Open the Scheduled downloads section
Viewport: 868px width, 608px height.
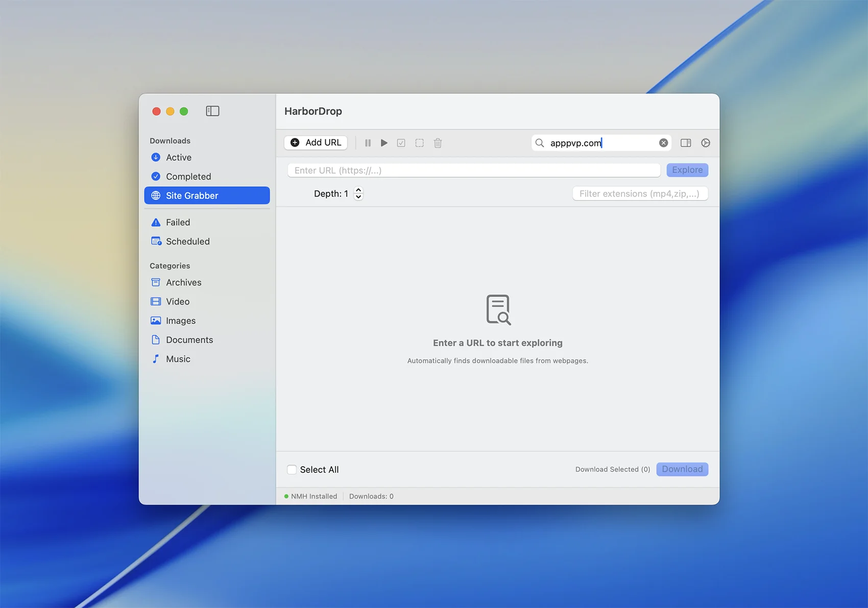pos(187,241)
